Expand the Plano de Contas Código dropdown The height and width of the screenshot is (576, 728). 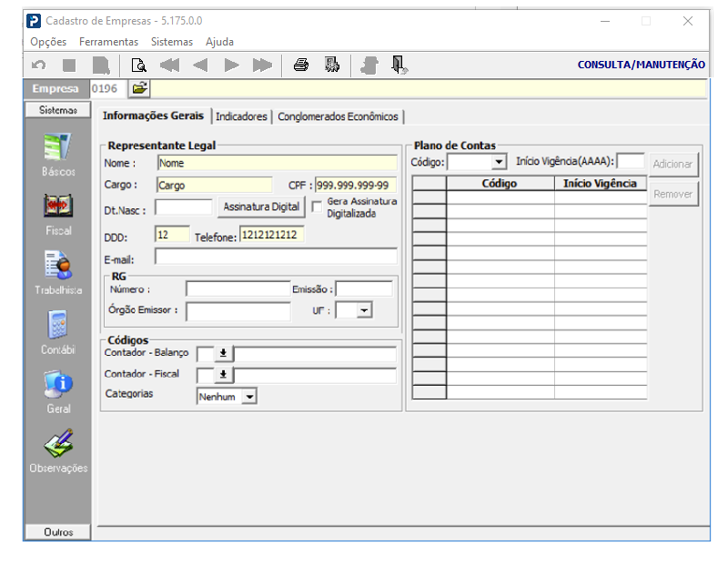coord(499,162)
